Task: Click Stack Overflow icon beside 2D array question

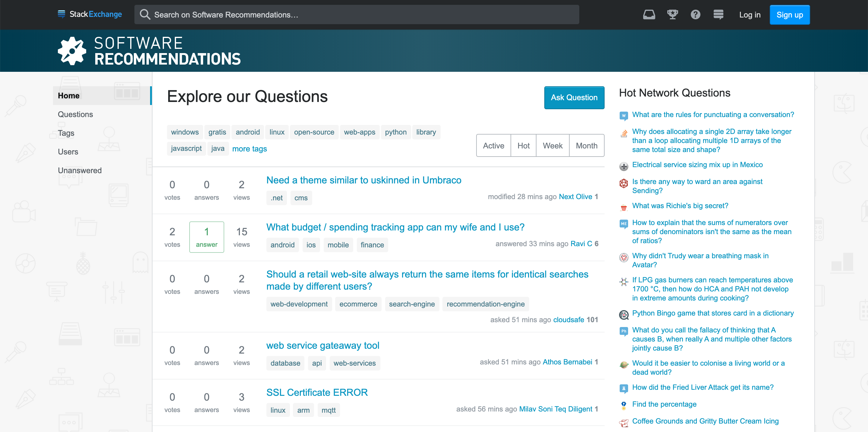Action: [624, 134]
